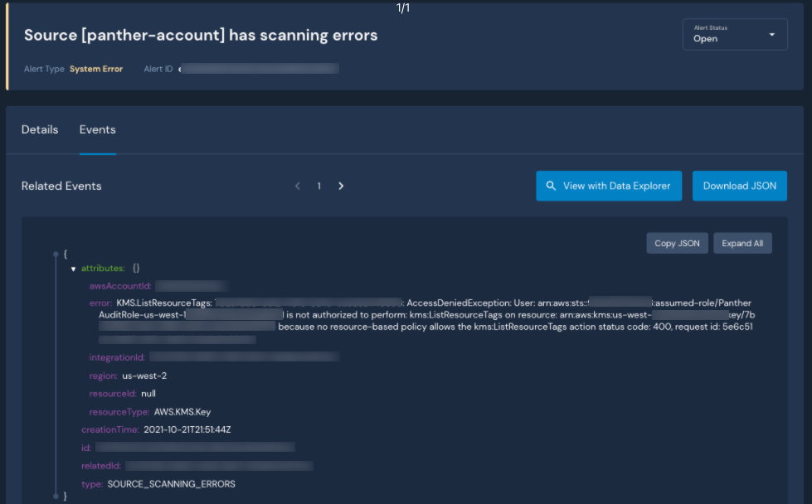Image resolution: width=812 pixels, height=504 pixels.
Task: Click Expand All in the event viewer
Action: click(x=742, y=243)
